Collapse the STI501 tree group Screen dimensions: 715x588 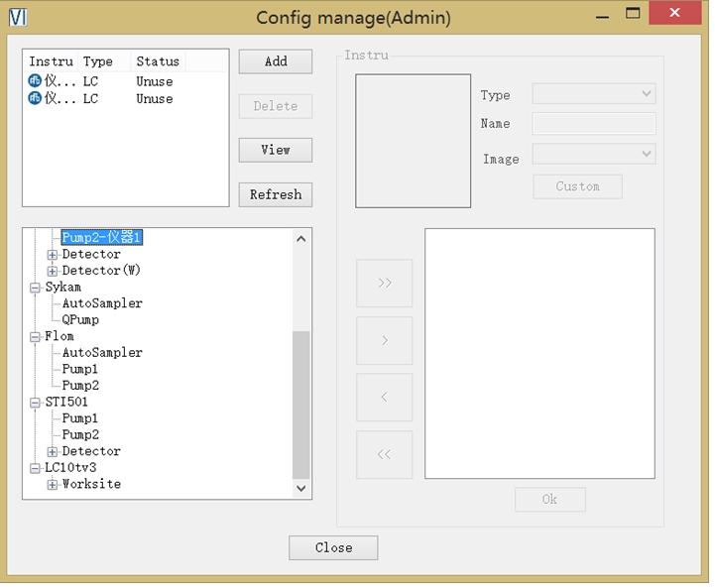[36, 403]
